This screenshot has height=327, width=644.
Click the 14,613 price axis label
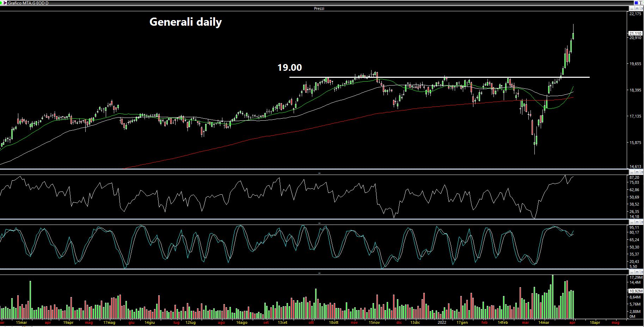click(636, 166)
